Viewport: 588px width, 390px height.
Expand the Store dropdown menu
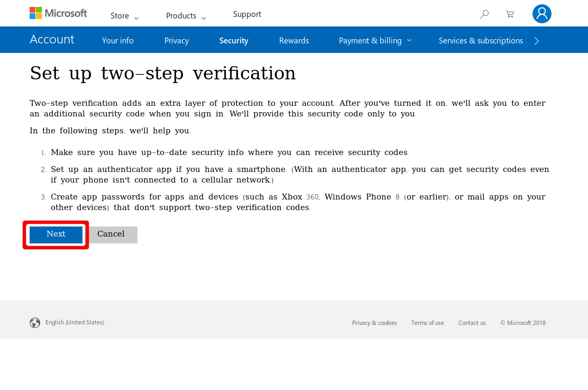124,16
